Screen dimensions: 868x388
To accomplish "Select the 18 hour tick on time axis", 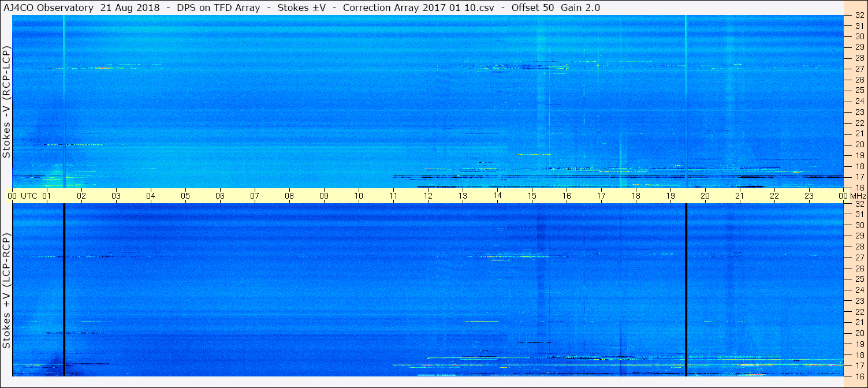I will pyautogui.click(x=636, y=196).
